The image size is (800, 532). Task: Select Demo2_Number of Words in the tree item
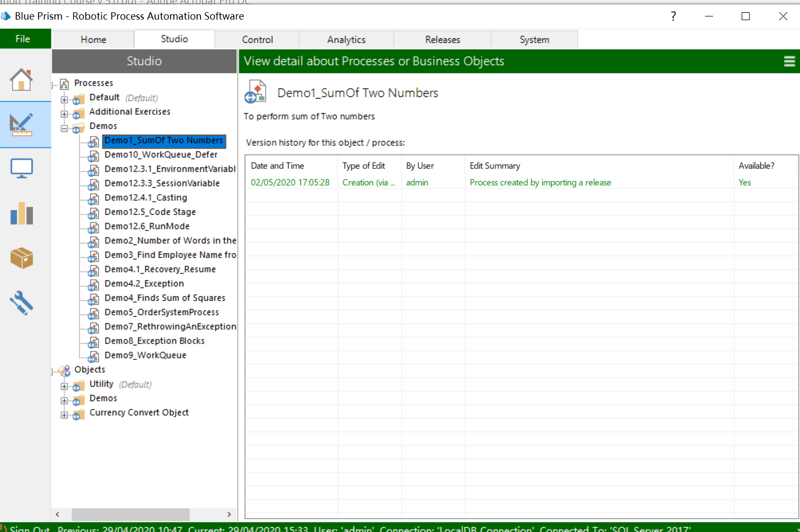[x=170, y=240]
